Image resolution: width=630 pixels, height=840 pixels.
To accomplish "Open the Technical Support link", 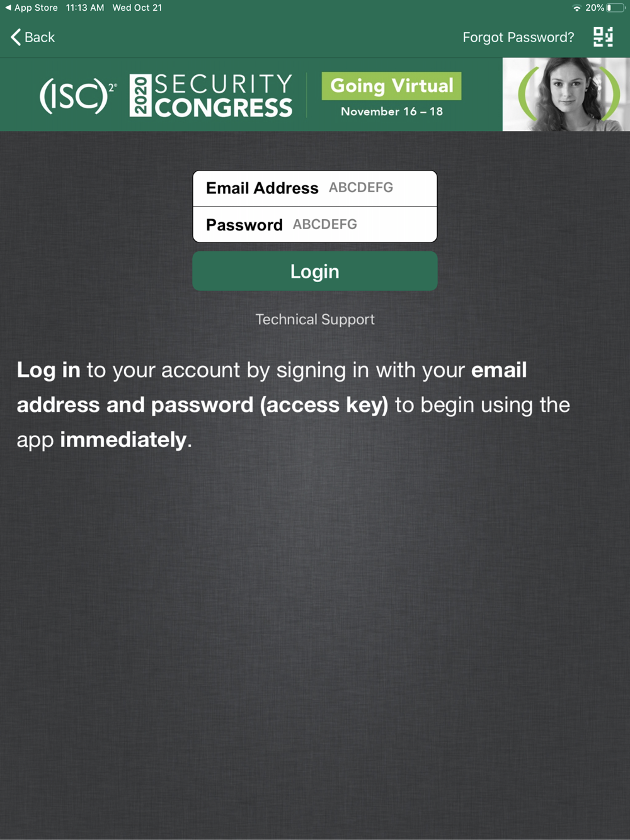I will (x=315, y=319).
